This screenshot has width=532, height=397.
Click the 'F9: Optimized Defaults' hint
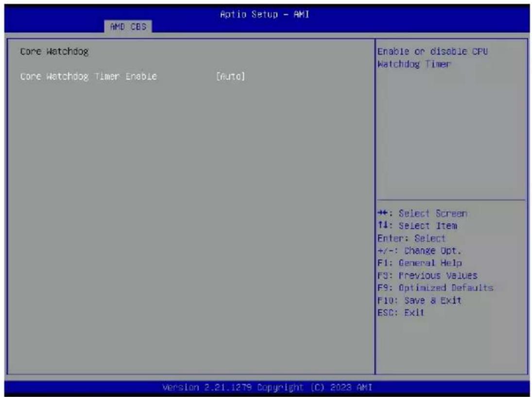(x=435, y=288)
